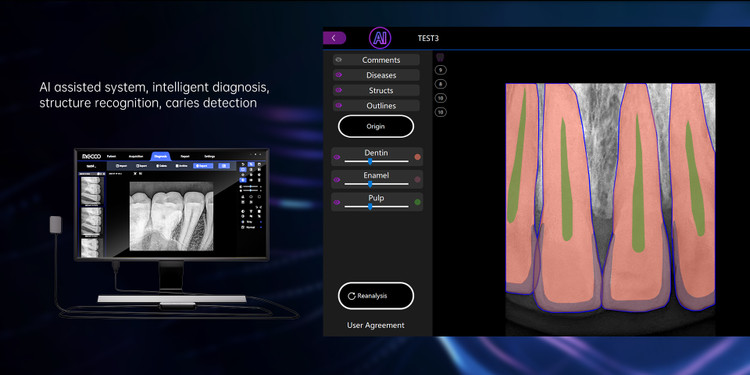This screenshot has height=375, width=750.
Task: Click the molar X-ray on small monitor
Action: (171, 216)
